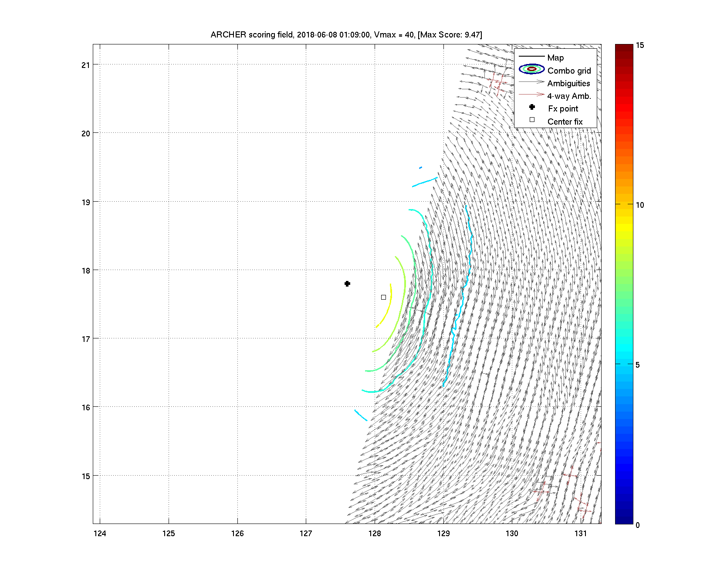Click the x-axis tick label 127
This screenshot has width=717, height=588.
coord(306,534)
